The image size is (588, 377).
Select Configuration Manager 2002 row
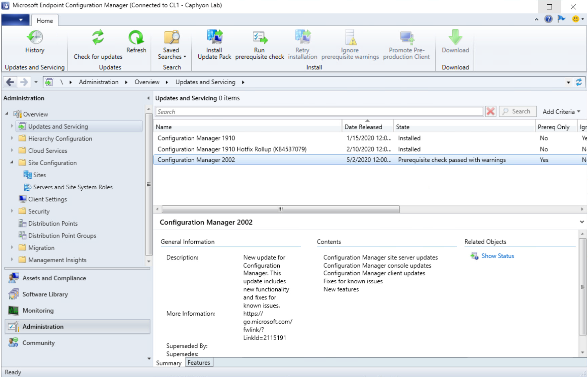[370, 160]
